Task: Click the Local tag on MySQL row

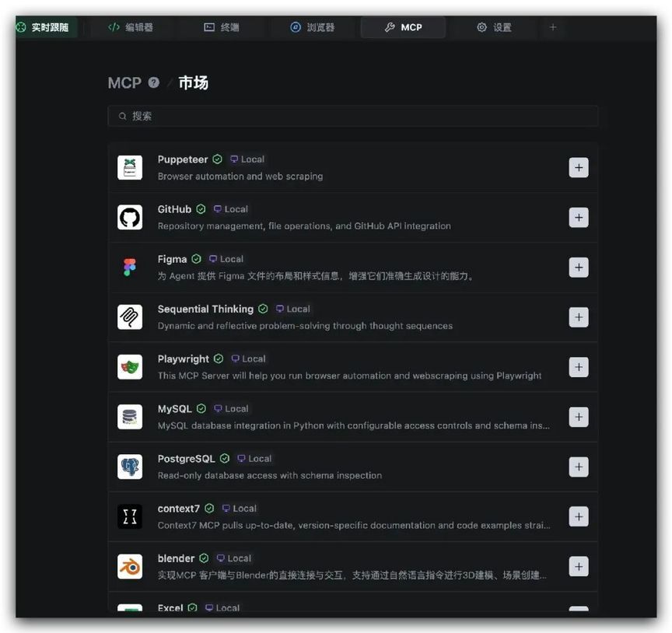Action: pyautogui.click(x=231, y=409)
